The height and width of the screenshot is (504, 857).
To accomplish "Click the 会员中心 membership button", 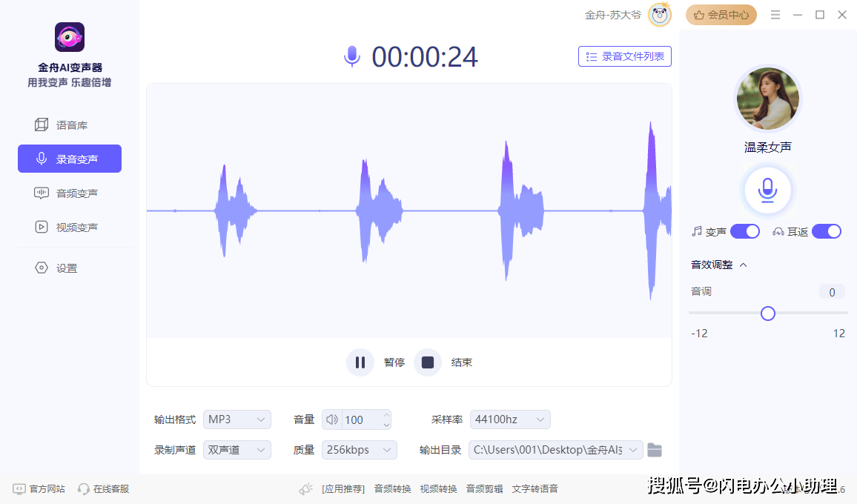I will 721,15.
